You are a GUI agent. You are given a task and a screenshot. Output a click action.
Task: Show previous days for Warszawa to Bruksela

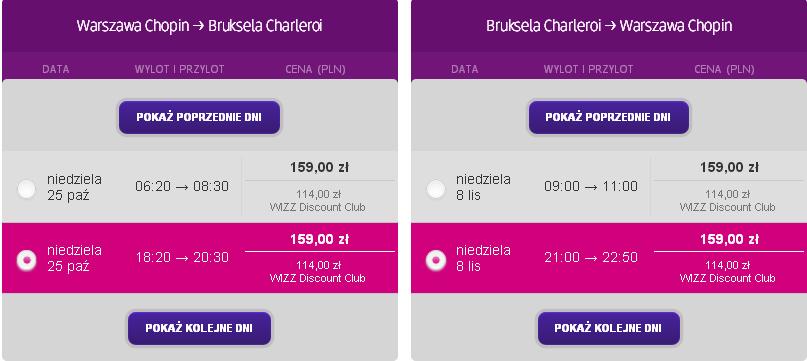199,117
